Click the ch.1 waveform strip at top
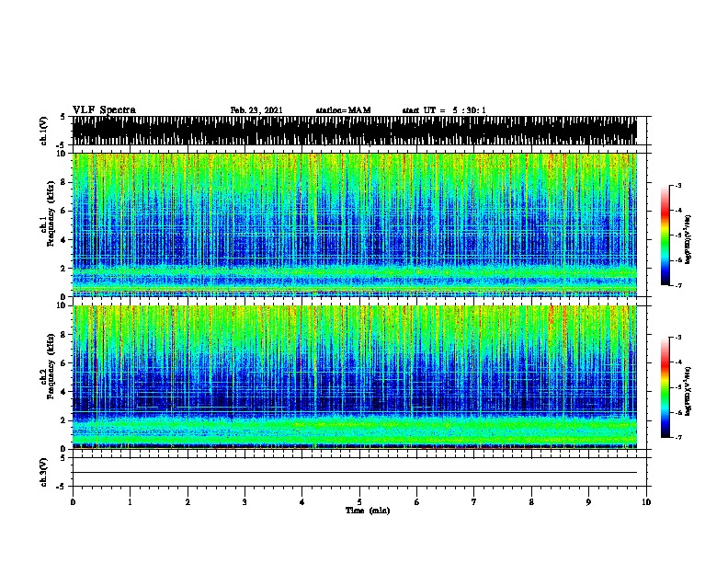The image size is (728, 563). [355, 131]
